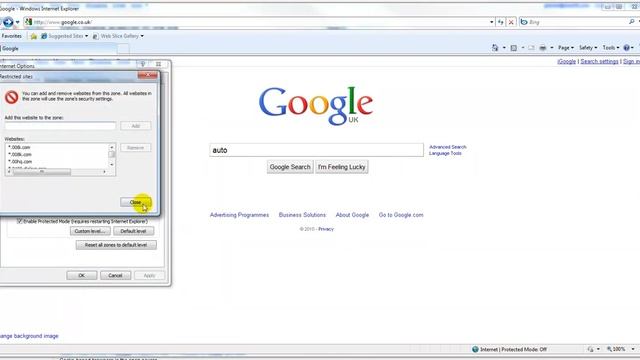640x360 pixels.
Task: Click the Print icon in the command bar
Action: tap(542, 48)
